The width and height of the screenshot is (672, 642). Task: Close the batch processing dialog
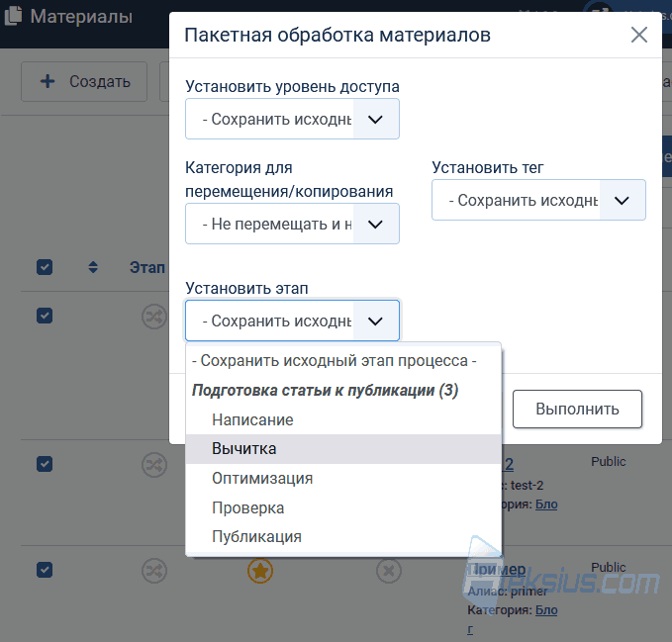pyautogui.click(x=639, y=35)
